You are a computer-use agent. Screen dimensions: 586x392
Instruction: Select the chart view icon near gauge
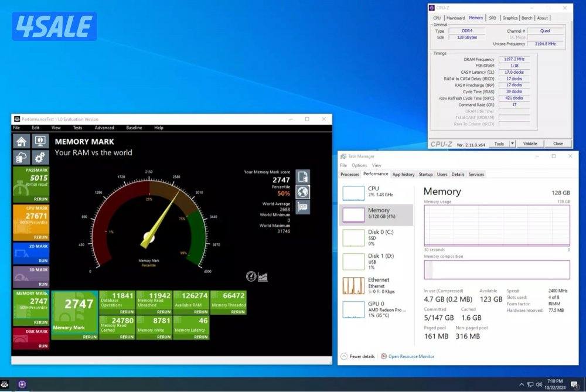pyautogui.click(x=263, y=276)
